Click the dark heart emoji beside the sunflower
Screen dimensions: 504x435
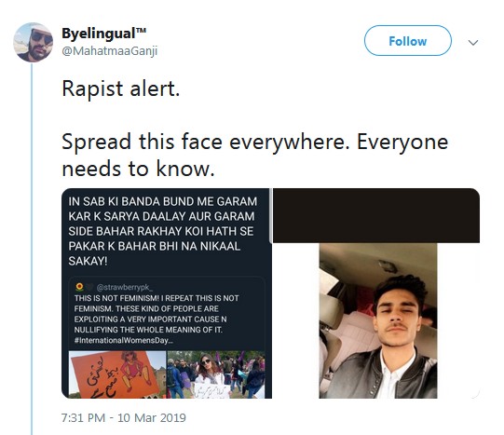click(89, 287)
